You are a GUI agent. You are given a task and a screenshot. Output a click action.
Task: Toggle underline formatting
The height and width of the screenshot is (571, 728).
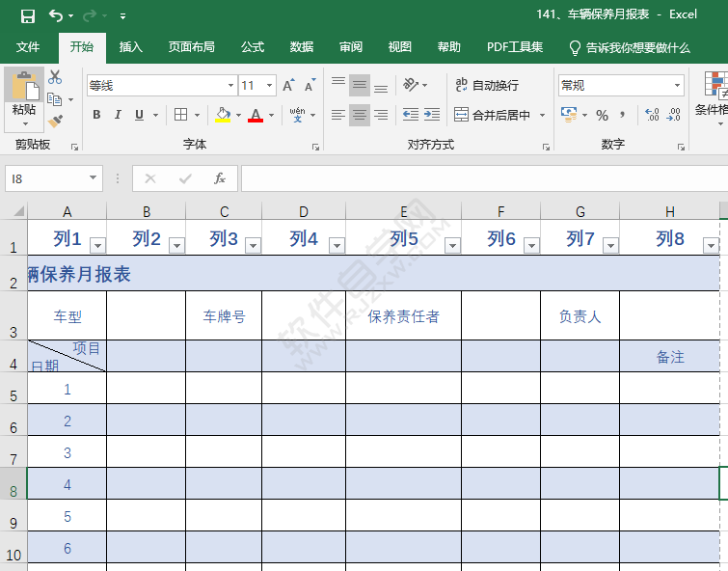139,114
